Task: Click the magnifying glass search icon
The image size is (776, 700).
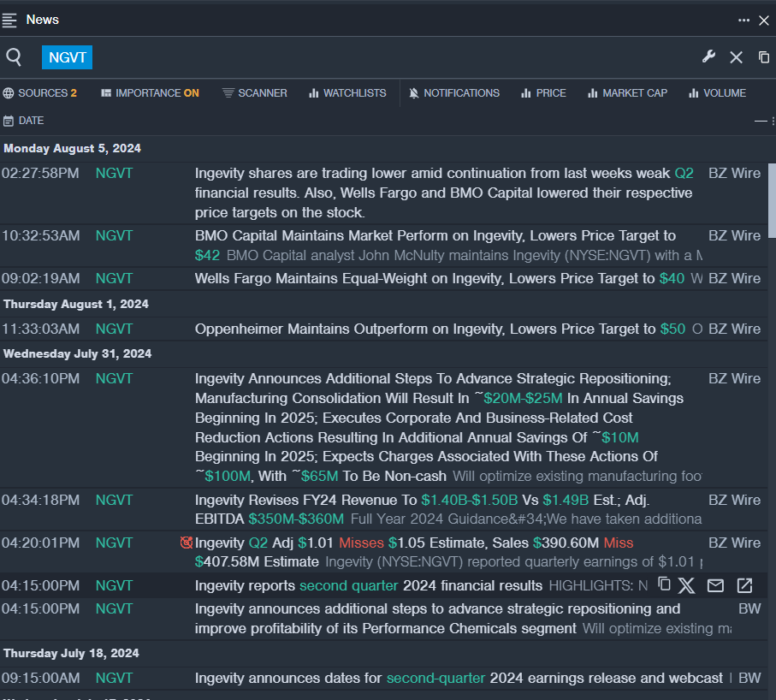Action: click(x=14, y=57)
